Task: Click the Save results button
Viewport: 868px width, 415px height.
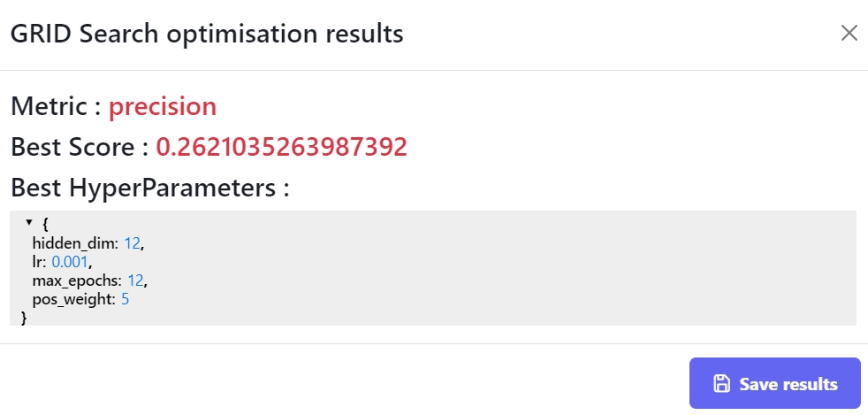Action: tap(774, 383)
